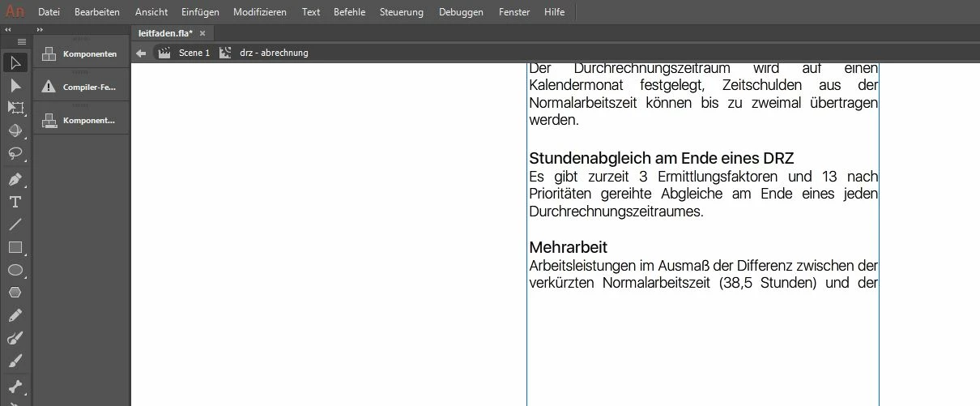
Task: Click the Mehrarbeit heading
Action: click(568, 247)
